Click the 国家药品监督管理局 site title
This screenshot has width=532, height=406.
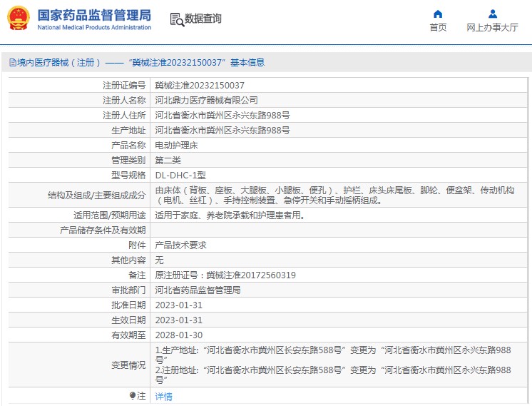pos(94,15)
